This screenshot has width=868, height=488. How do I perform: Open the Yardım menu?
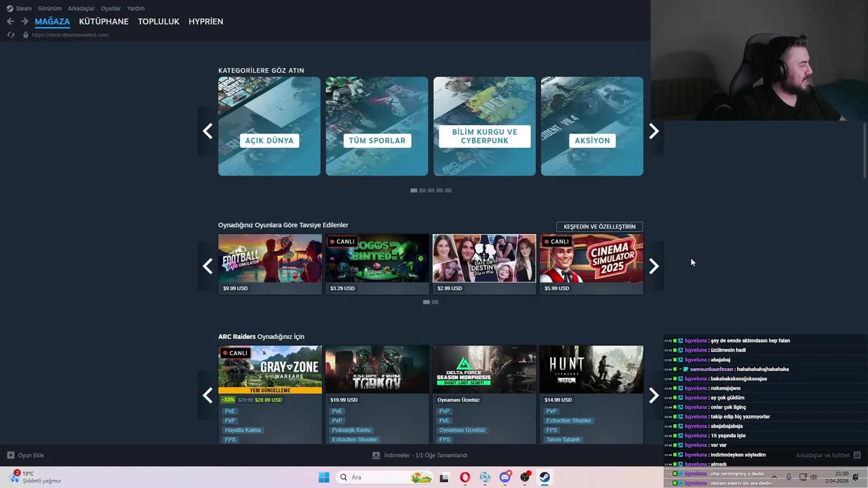[136, 8]
